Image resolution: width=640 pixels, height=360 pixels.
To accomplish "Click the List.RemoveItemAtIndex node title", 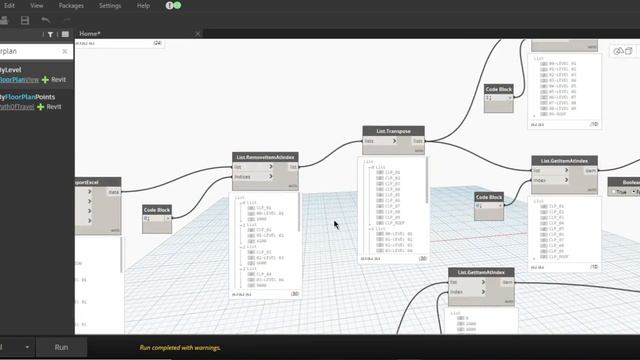I will [x=265, y=157].
